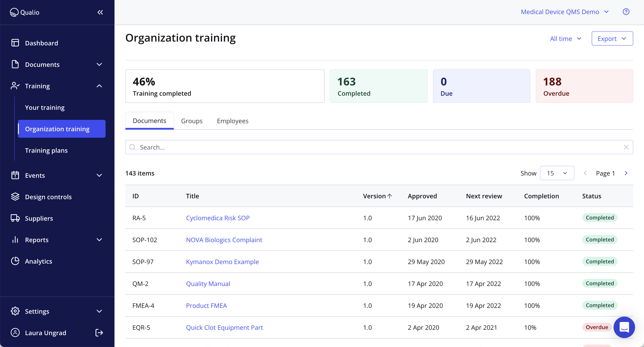The image size is (644, 347).
Task: Open the Quality Manual document link
Action: [x=208, y=284]
